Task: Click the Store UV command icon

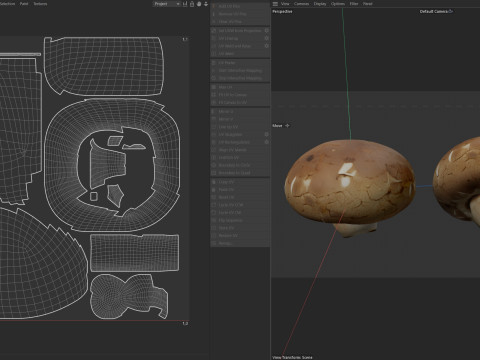Action: [214, 228]
